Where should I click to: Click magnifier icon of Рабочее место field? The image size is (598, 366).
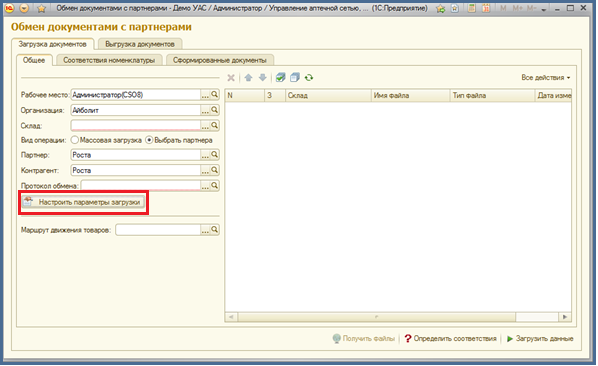pos(215,95)
